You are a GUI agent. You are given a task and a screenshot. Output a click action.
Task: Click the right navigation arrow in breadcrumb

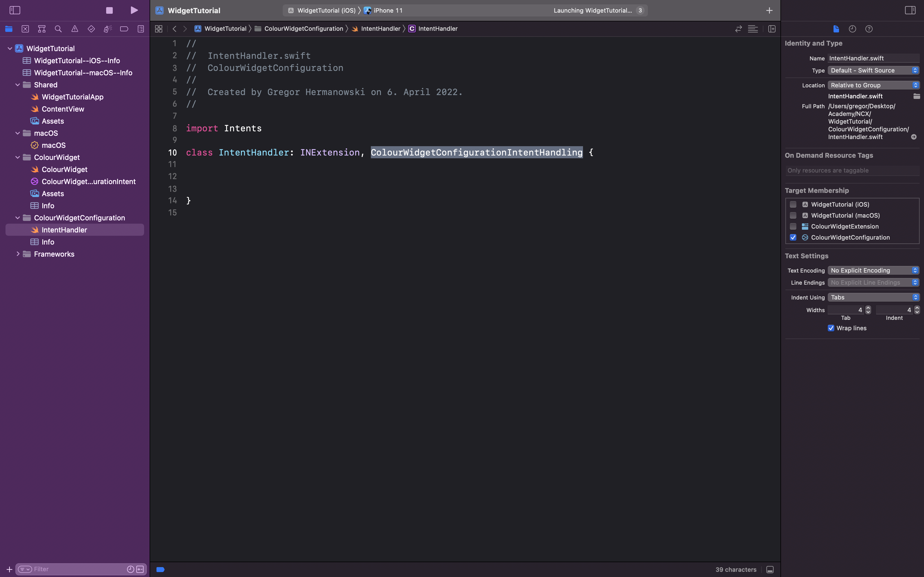(185, 29)
